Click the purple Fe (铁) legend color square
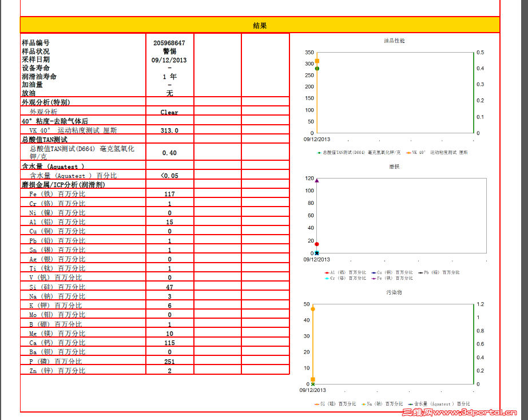Image resolution: width=528 pixels, height=420 pixels. tap(374, 279)
